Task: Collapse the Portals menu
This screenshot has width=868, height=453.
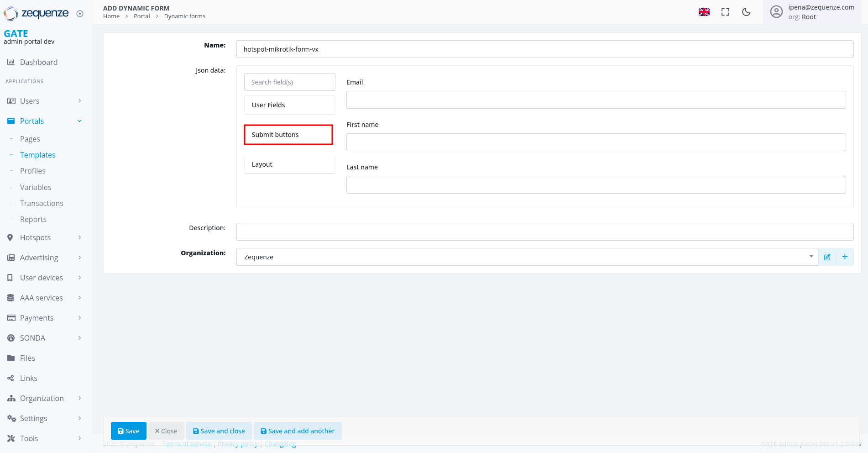Action: point(80,121)
